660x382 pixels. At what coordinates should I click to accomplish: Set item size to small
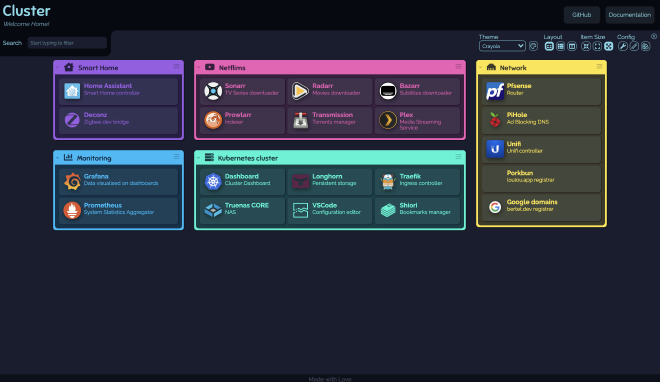click(585, 46)
